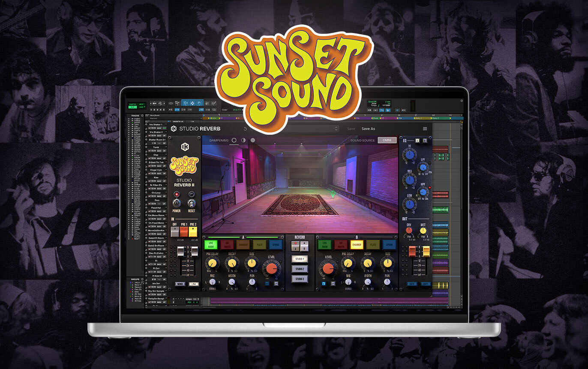This screenshot has height=369, width=588.
Task: Choose the Studio 2 room button
Action: point(299,269)
